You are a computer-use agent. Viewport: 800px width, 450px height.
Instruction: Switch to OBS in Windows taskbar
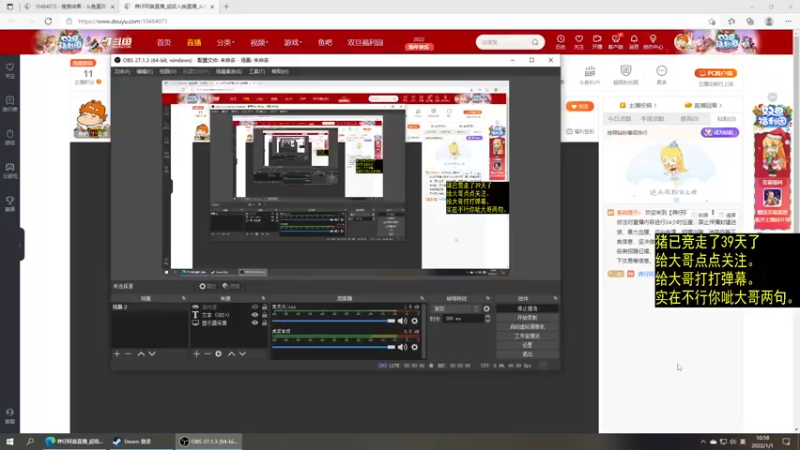(209, 441)
